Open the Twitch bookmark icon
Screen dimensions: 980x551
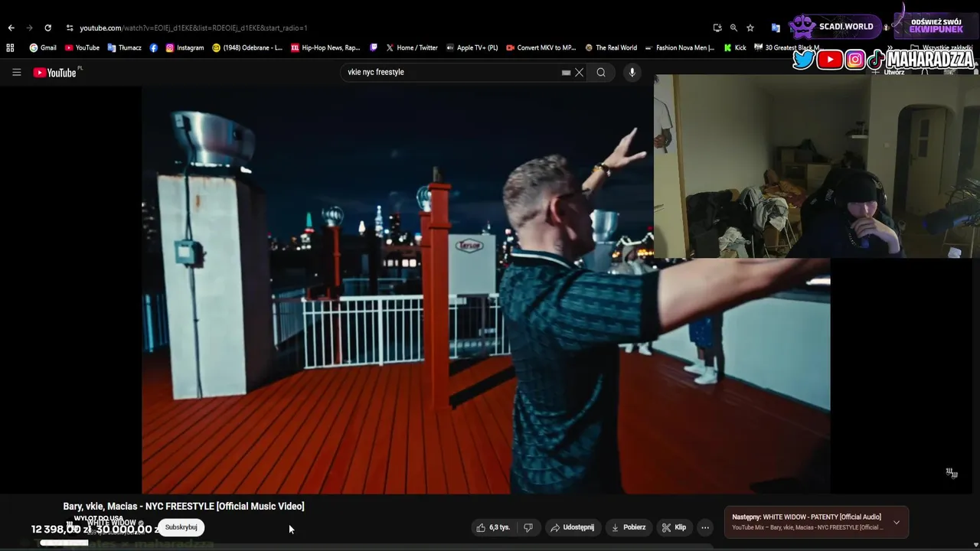coord(374,47)
